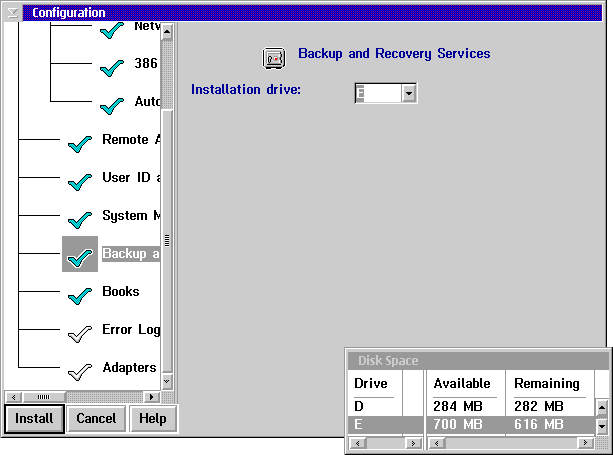Screen dimensions: 613x455
Task: Click Available column scroll left arrow
Action: tap(437, 443)
